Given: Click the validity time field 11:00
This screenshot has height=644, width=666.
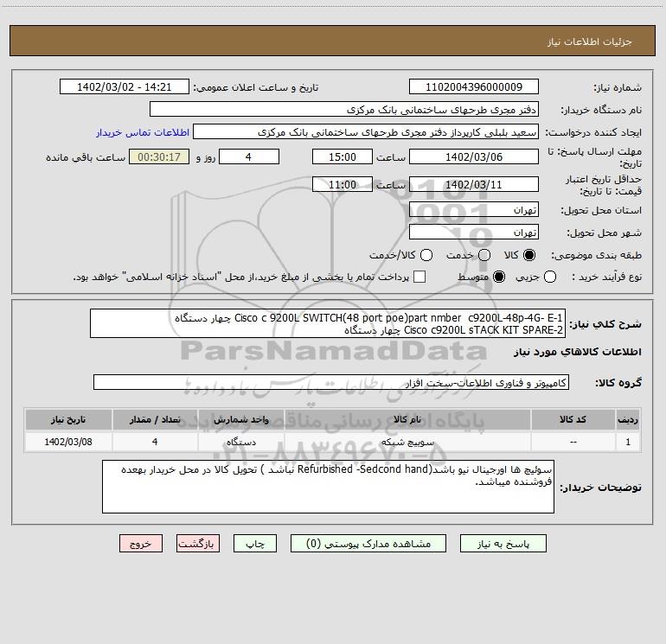Looking at the screenshot, I should coord(343,184).
